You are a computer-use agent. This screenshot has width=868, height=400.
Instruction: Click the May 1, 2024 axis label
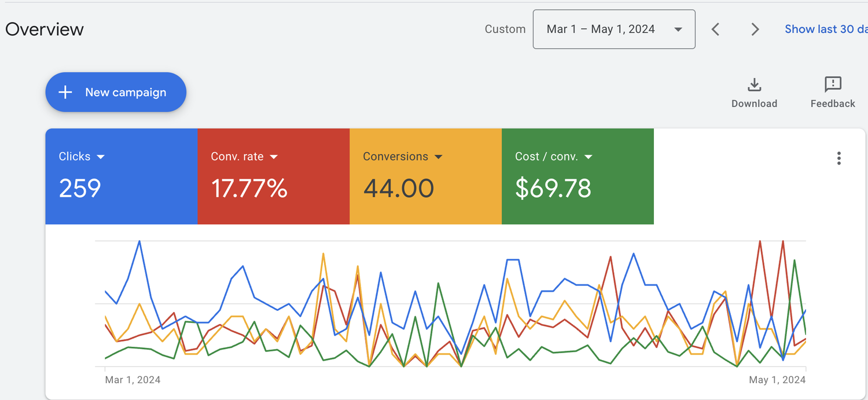(777, 380)
